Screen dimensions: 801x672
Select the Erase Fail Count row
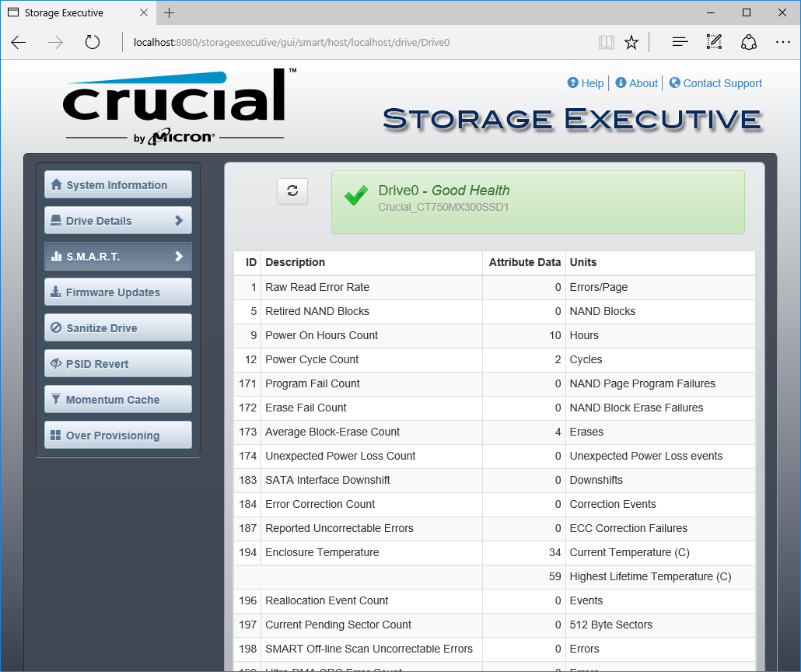495,408
